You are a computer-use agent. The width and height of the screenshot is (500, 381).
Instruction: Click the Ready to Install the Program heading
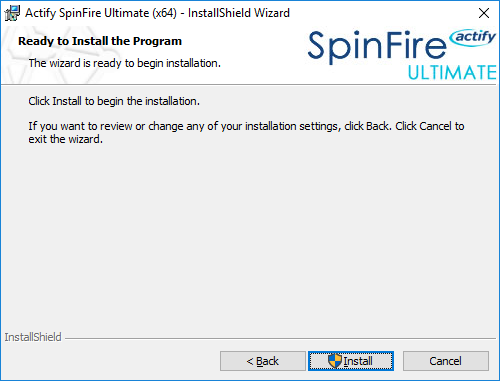click(100, 41)
